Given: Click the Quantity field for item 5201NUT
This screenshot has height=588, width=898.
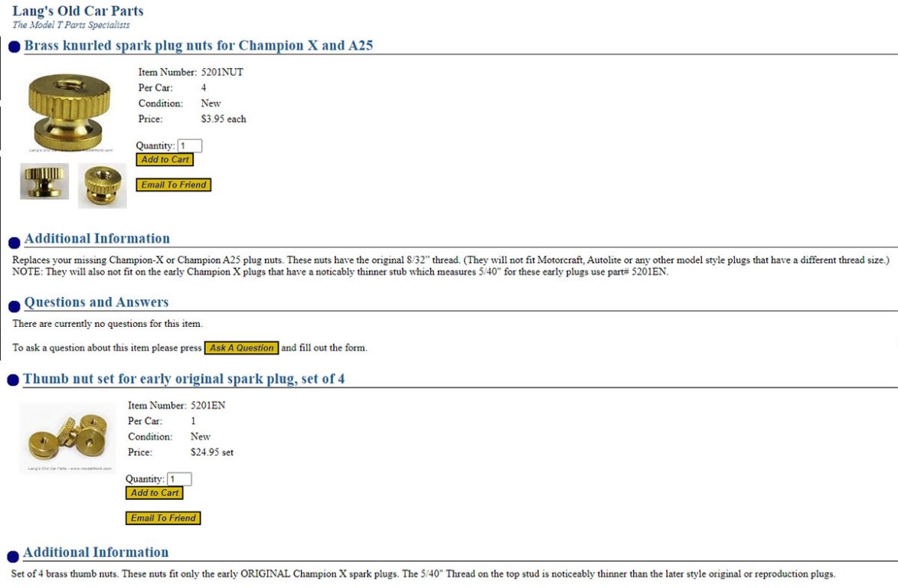Looking at the screenshot, I should pyautogui.click(x=190, y=145).
